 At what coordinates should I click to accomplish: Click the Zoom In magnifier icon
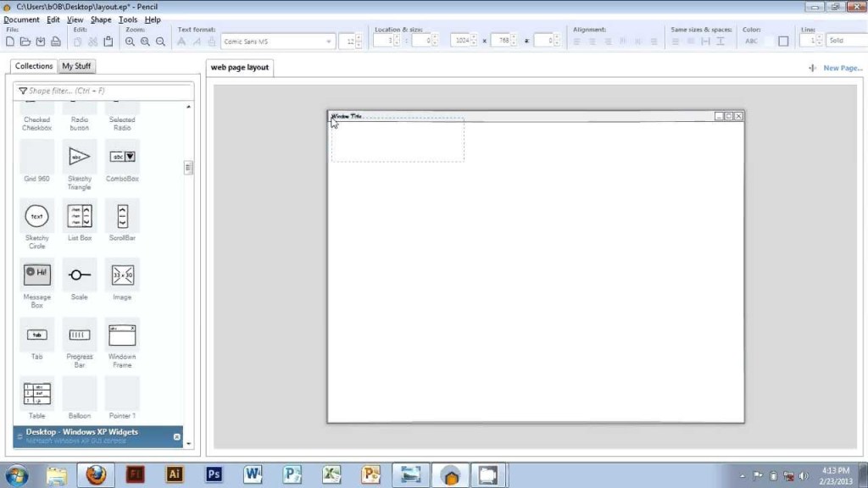point(131,42)
